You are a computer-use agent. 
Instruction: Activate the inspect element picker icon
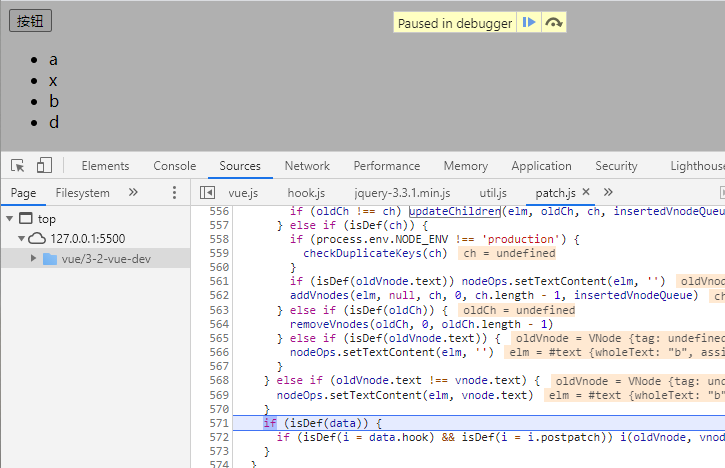click(x=18, y=166)
